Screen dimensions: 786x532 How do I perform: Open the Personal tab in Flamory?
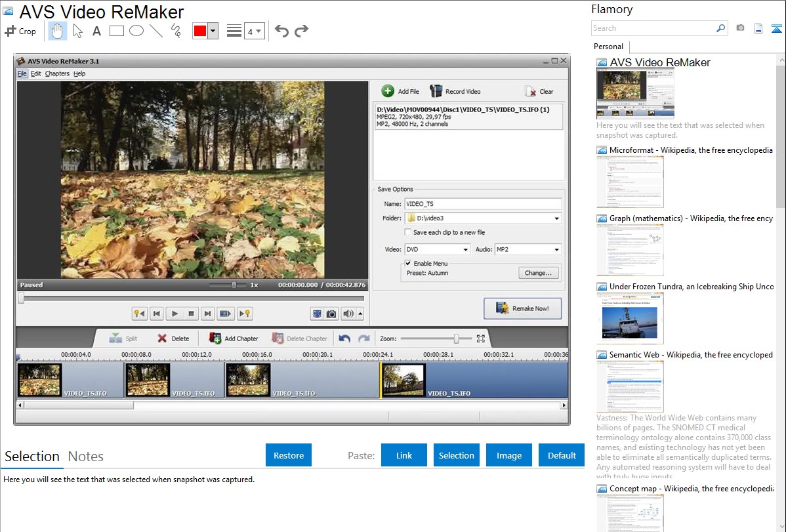[608, 47]
